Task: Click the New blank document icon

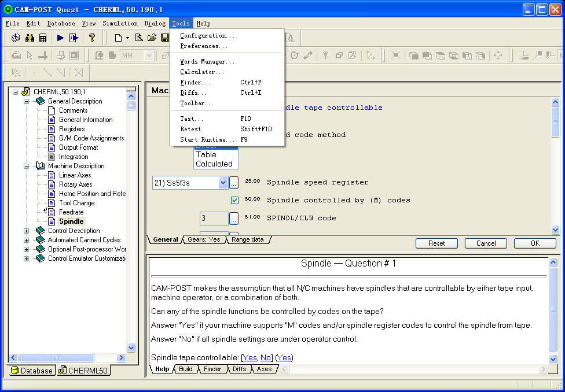Action: pos(118,38)
